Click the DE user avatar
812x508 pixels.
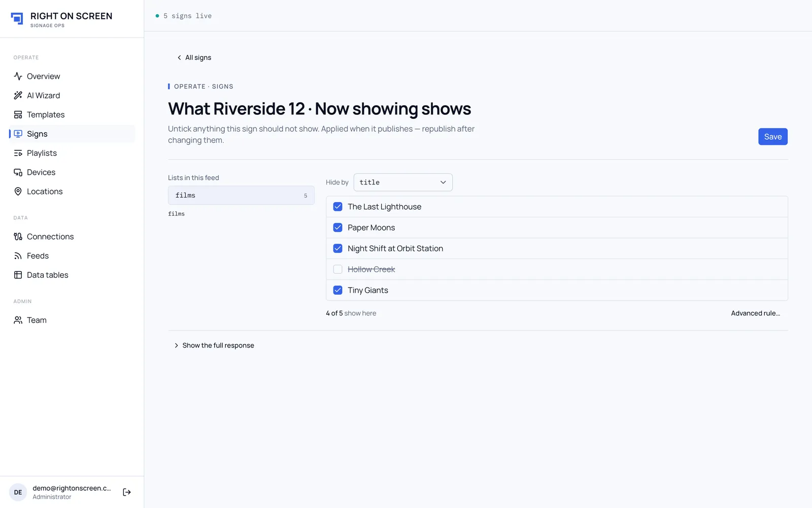pyautogui.click(x=18, y=492)
